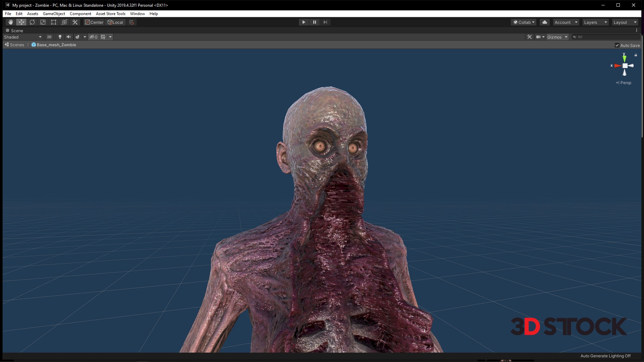Click the Play button
This screenshot has height=362, width=644.
(304, 22)
